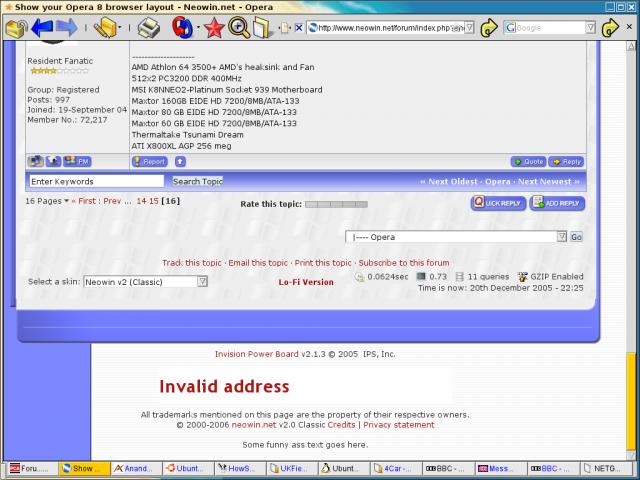Click the X at toolbar's right end
This screenshot has height=480, width=640.
click(630, 27)
